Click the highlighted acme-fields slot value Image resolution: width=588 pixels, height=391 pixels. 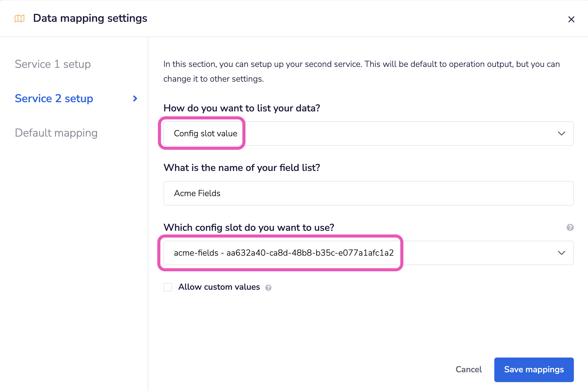pyautogui.click(x=283, y=253)
